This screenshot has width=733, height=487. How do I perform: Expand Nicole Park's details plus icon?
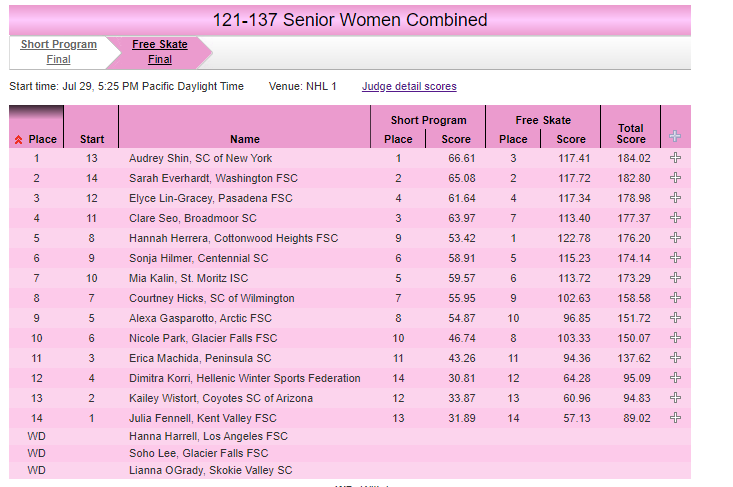675,338
